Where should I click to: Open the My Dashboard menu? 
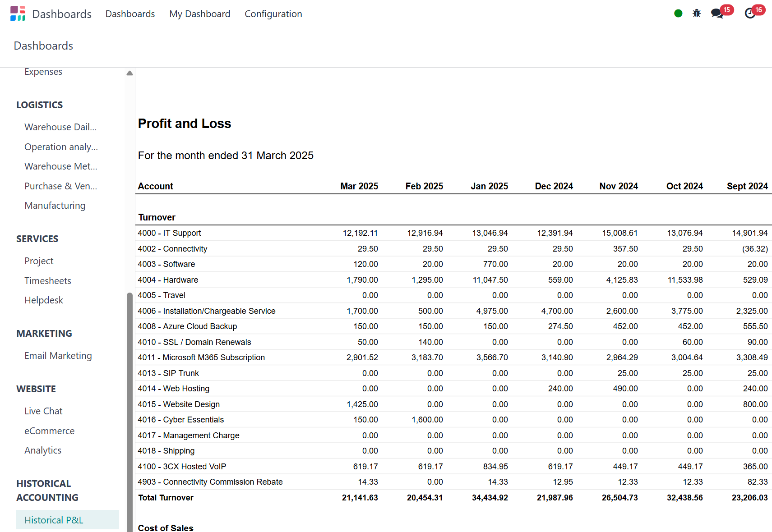click(x=199, y=14)
